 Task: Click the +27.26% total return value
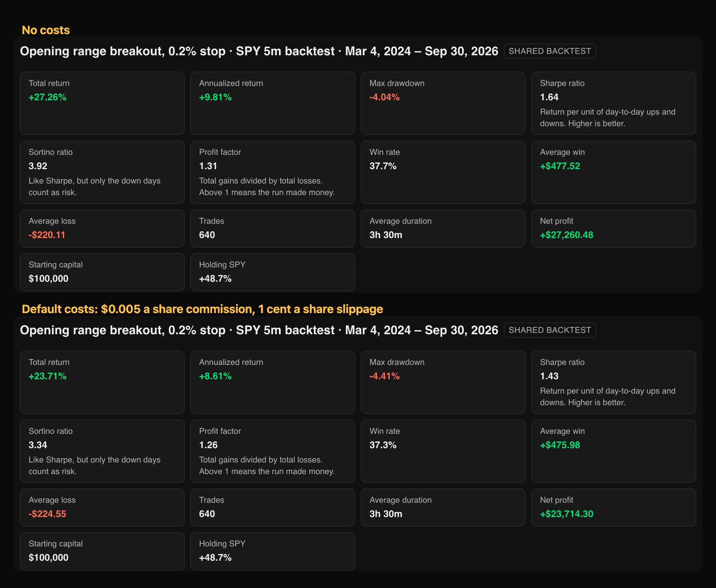(47, 97)
